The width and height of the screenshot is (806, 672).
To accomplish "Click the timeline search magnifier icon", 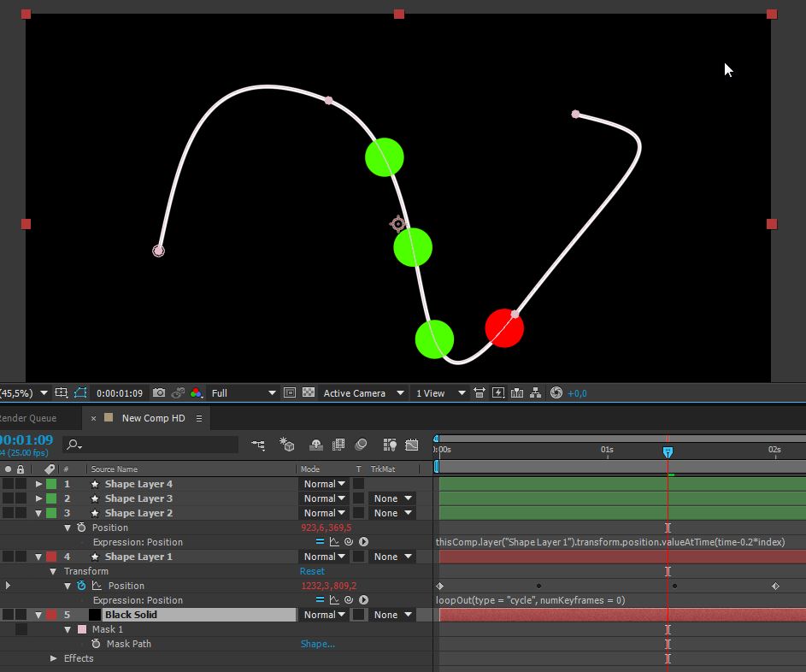I will [x=74, y=445].
